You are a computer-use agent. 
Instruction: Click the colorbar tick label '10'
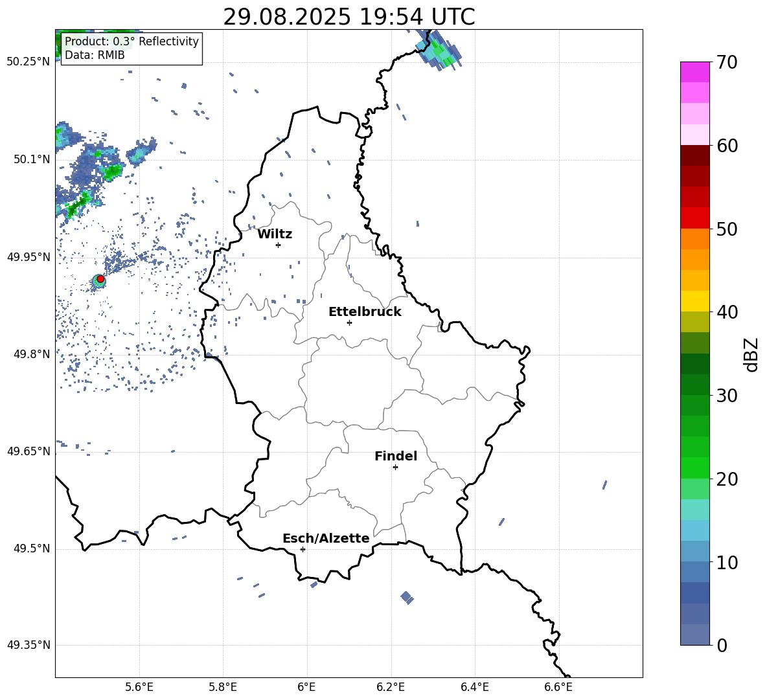point(727,562)
